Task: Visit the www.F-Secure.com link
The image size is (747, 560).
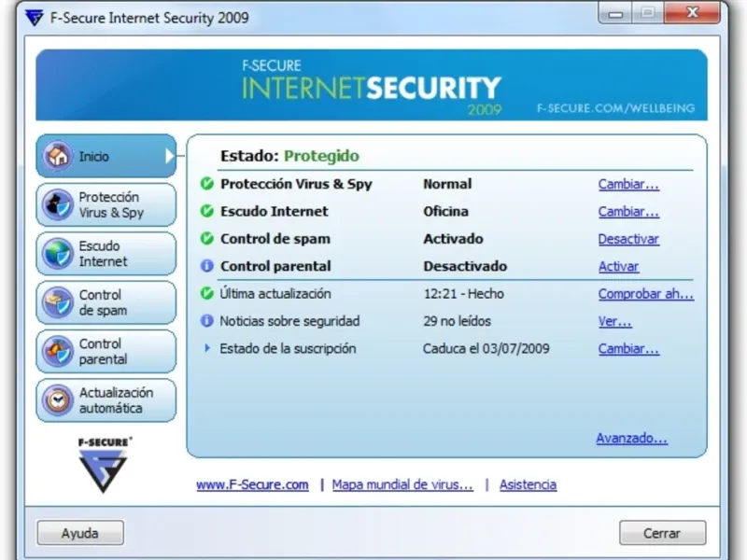Action: point(252,484)
